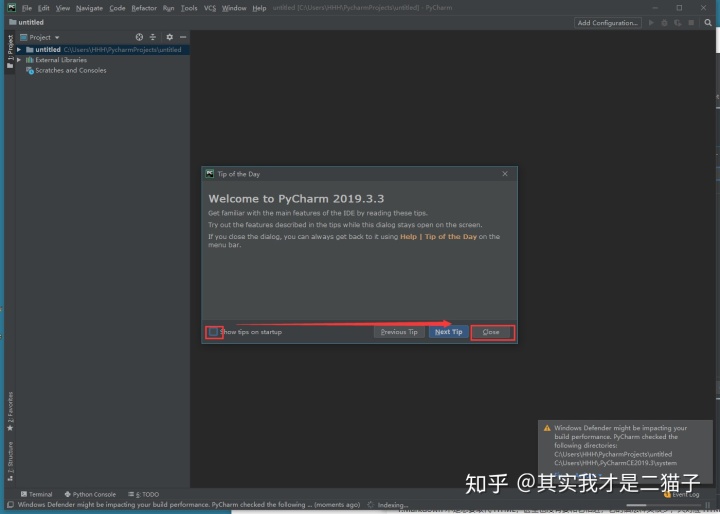
Task: Open the Tools menu
Action: point(189,8)
